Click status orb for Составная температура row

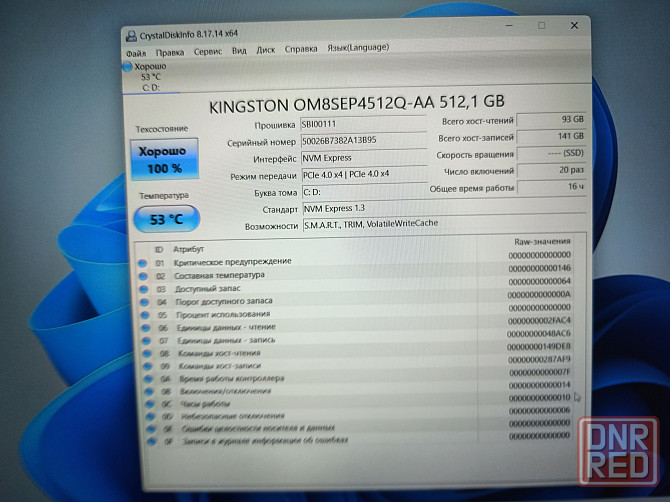[x=143, y=276]
